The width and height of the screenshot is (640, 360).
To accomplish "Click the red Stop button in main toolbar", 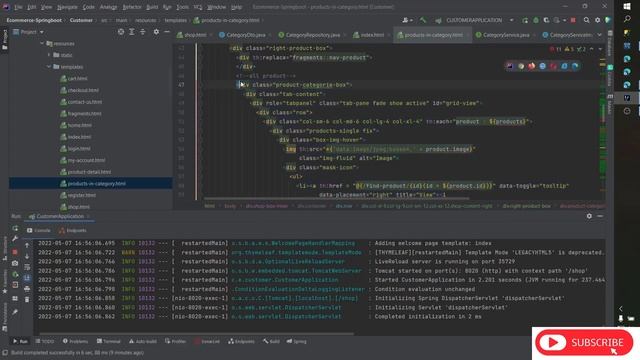I will (573, 20).
